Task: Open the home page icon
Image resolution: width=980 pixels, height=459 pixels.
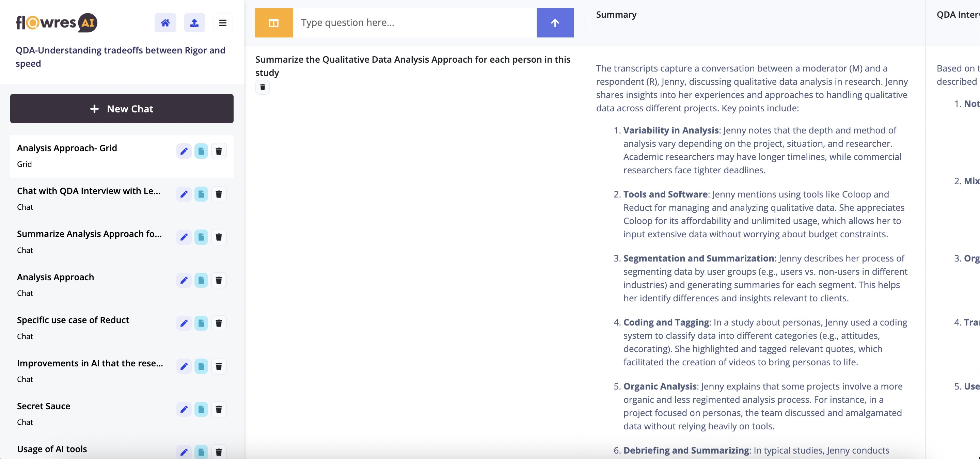Action: (165, 23)
